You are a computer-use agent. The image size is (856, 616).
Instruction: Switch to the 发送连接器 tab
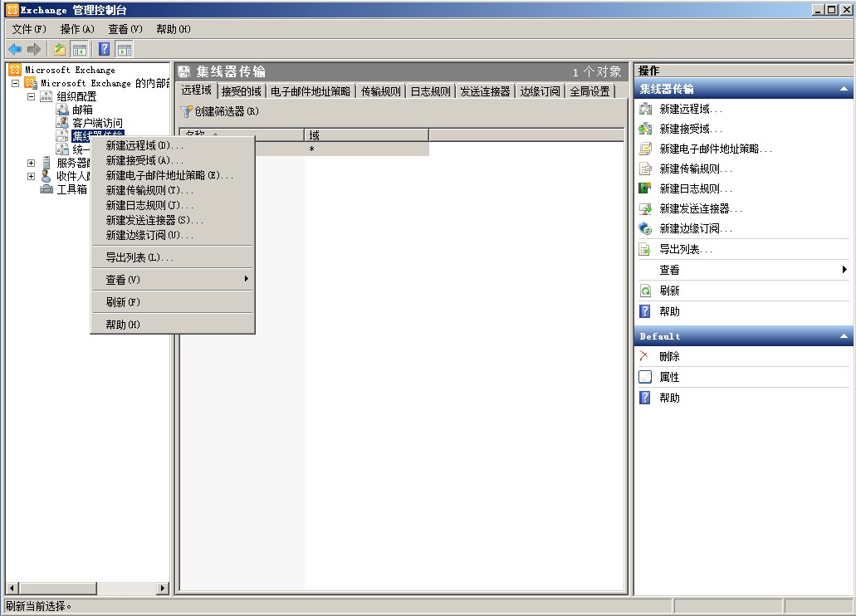tap(485, 91)
